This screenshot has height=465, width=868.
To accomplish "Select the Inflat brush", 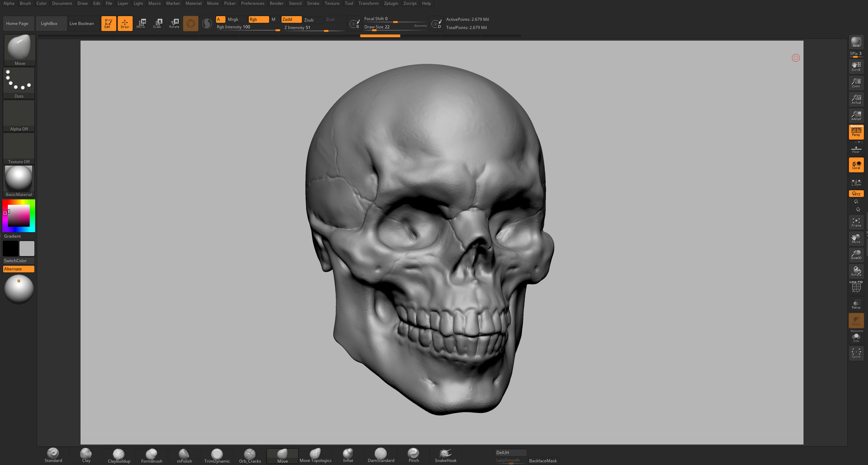I will click(348, 455).
